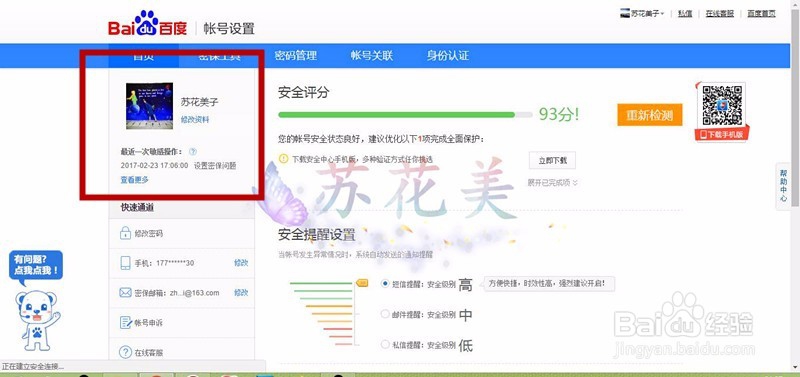800x377 pixels.
Task: Select 短信提醒 radio button
Action: tap(385, 284)
